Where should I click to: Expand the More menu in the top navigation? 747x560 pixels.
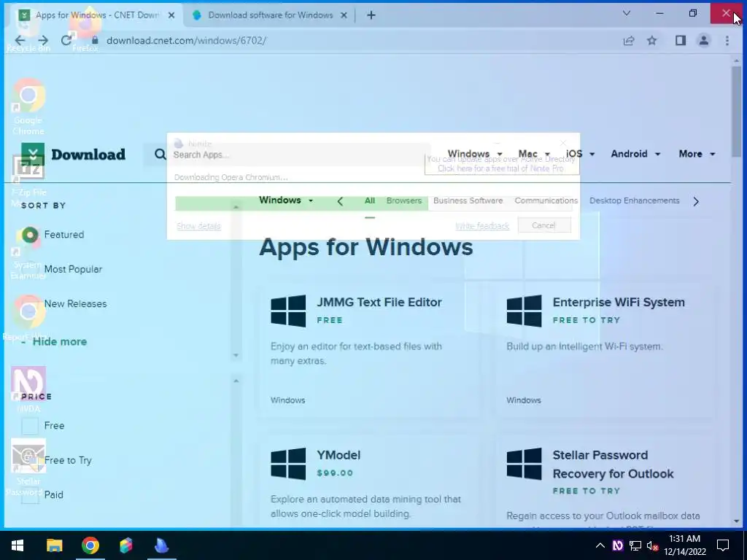[697, 154]
